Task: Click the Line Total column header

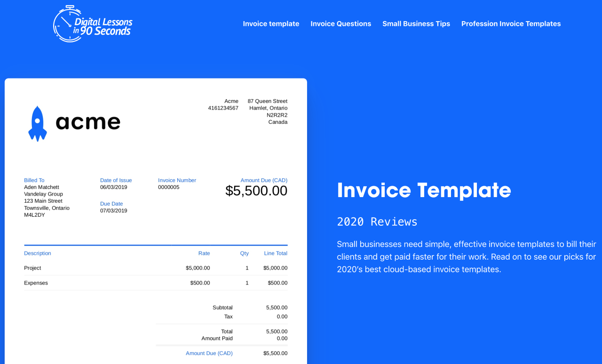Action: [276, 253]
